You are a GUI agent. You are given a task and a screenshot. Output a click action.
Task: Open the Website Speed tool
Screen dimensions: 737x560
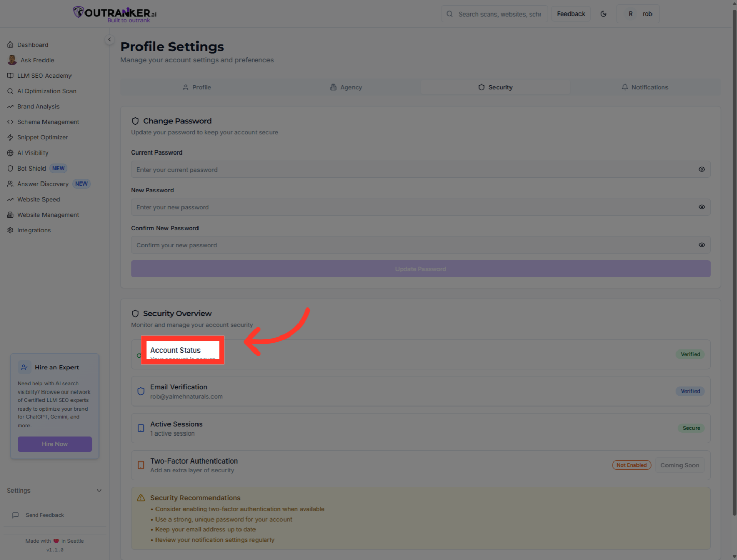[38, 199]
